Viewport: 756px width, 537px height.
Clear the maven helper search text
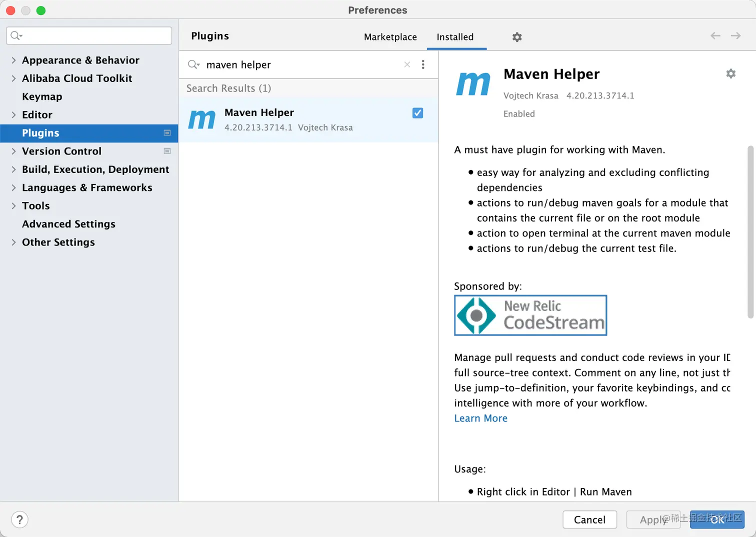407,64
